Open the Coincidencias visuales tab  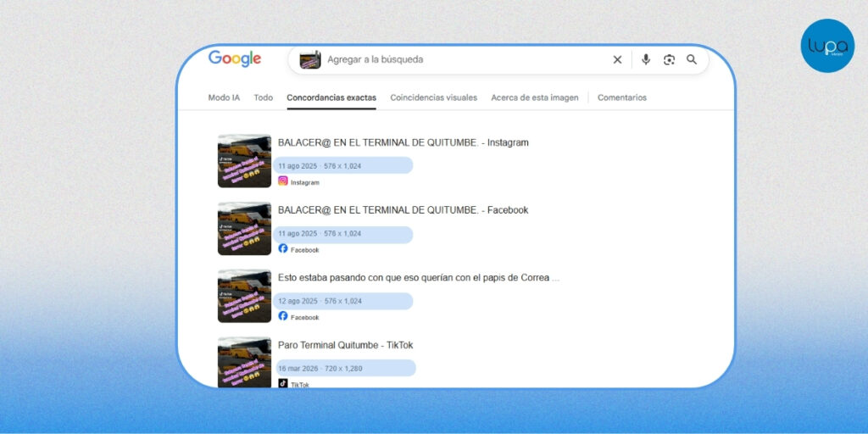click(x=433, y=97)
